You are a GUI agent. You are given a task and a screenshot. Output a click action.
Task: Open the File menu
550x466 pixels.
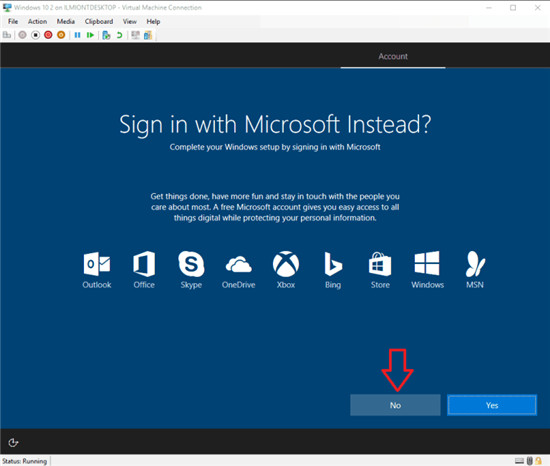[x=13, y=21]
